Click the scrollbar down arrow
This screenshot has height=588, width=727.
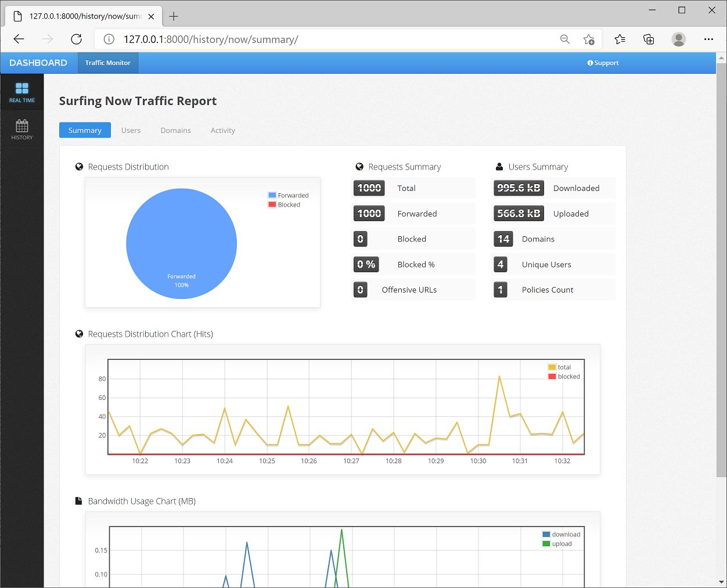pos(722,582)
